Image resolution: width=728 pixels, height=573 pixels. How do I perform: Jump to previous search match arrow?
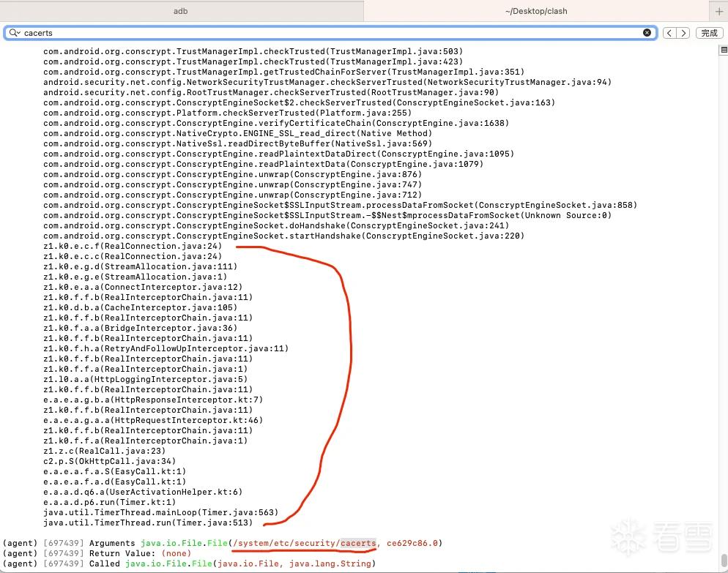click(669, 33)
